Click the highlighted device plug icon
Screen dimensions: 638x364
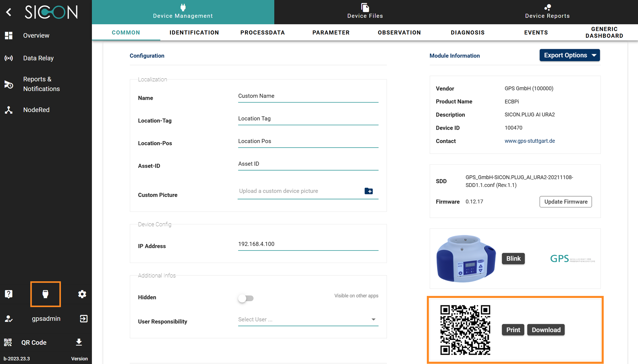[45, 294]
